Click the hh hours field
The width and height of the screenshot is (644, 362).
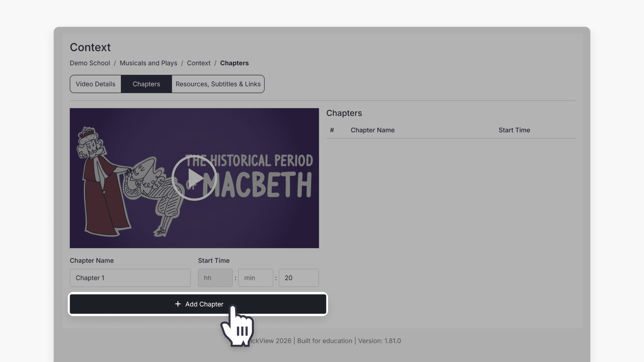[215, 278]
